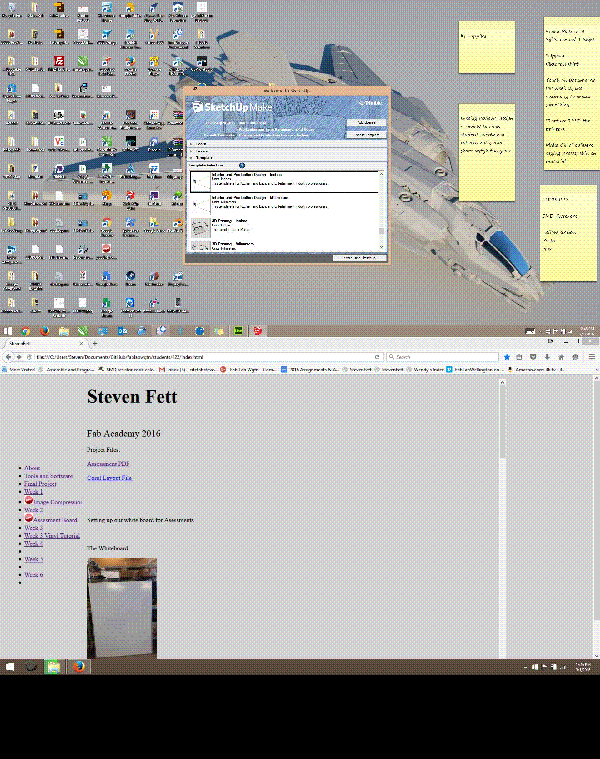The height and width of the screenshot is (759, 600).
Task: Click template list scrollbar down arrow
Action: (x=382, y=247)
